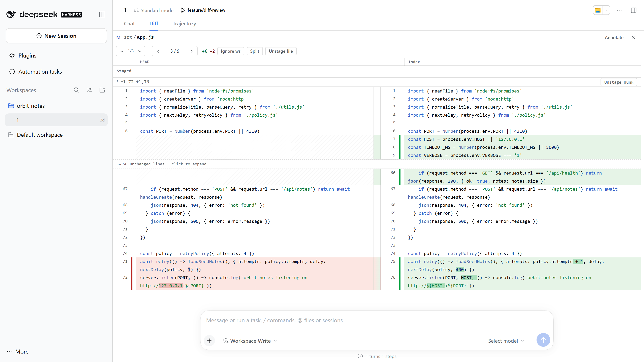
Task: Click the feature/diff-review branch indicator
Action: [x=203, y=10]
